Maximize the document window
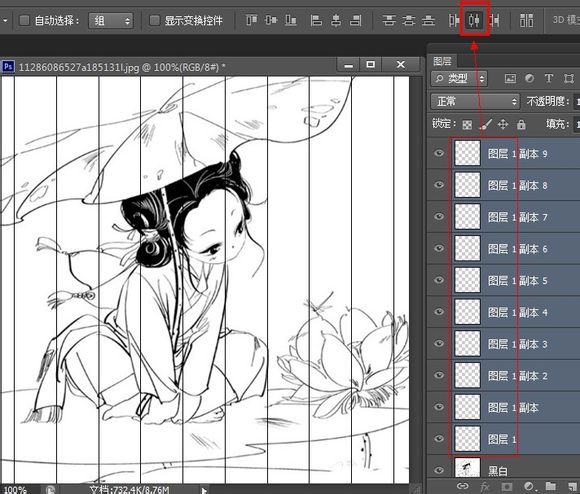This screenshot has height=494, width=580. (370, 64)
